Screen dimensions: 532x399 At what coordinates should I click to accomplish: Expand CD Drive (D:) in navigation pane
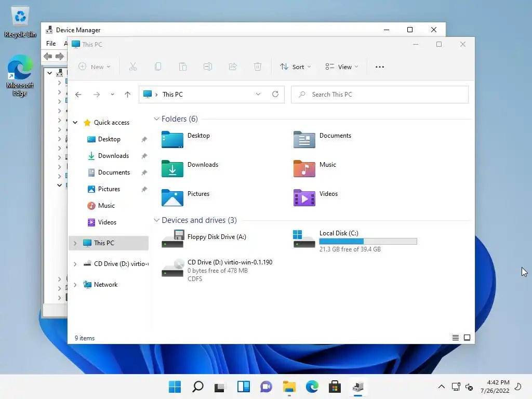click(75, 263)
